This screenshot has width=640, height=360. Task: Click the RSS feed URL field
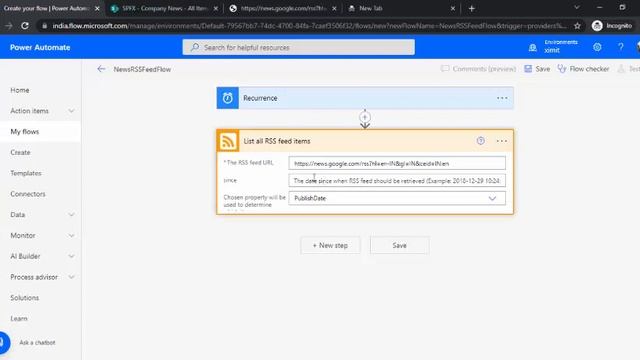pyautogui.click(x=397, y=163)
